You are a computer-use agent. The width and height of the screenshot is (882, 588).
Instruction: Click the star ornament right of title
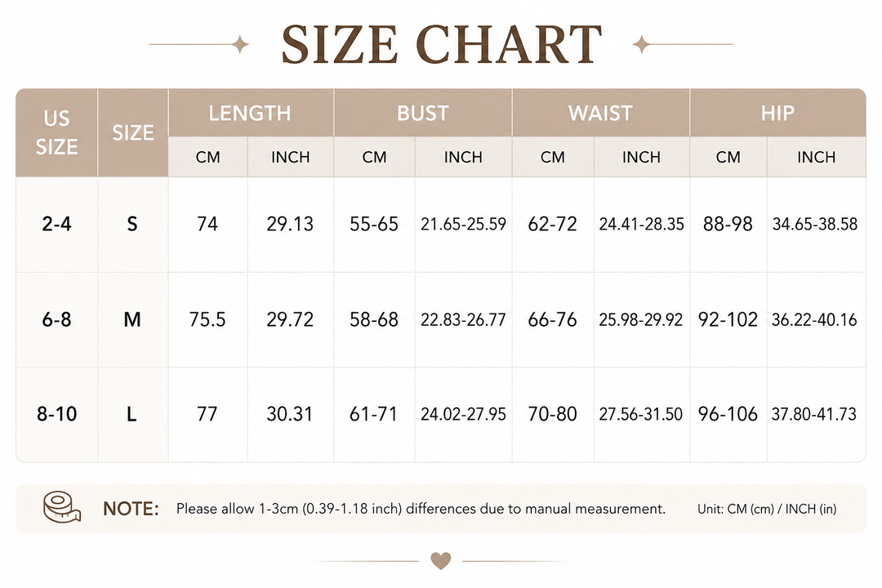click(x=641, y=44)
